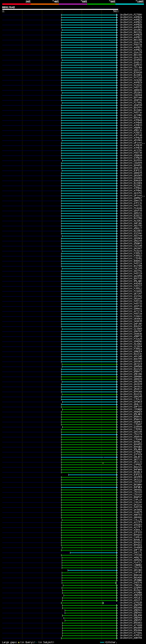Open hit UniRef100_B3VKU8

pos(131,72)
